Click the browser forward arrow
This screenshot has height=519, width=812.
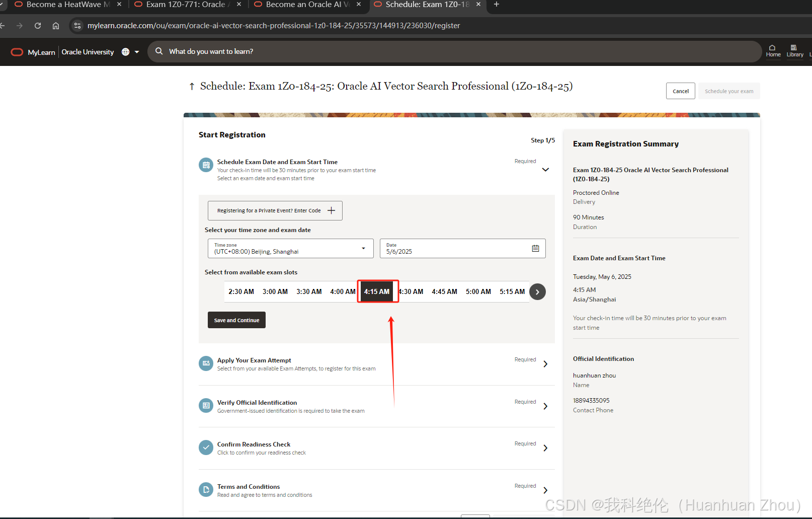point(20,26)
